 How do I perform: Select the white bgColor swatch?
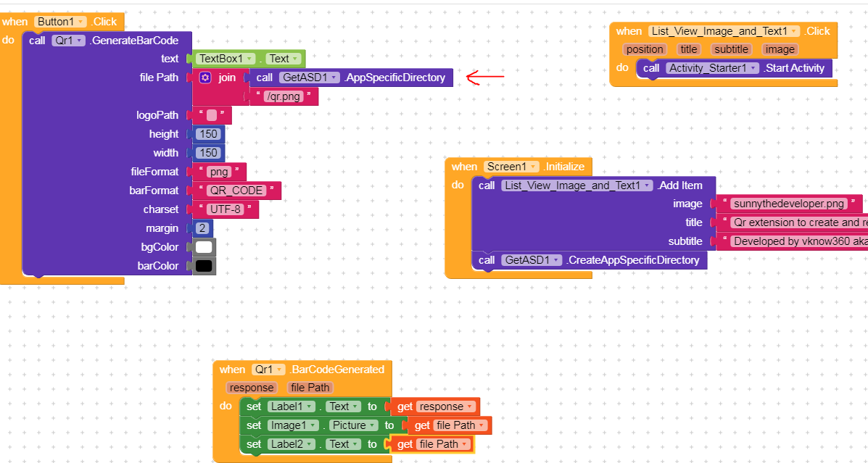(204, 246)
